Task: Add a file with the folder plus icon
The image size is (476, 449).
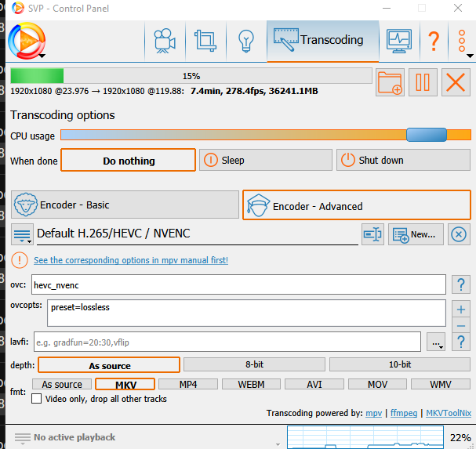Action: [390, 82]
